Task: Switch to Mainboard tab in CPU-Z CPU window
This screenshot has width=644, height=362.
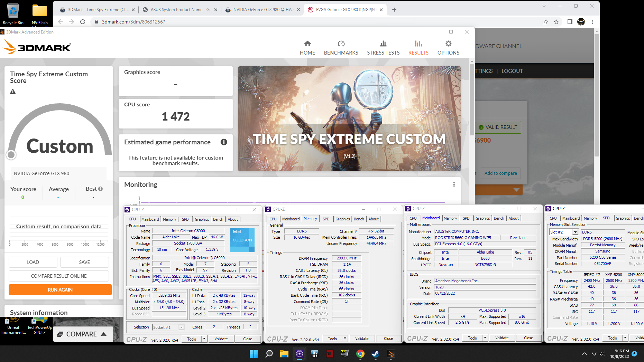Action: pos(150,219)
